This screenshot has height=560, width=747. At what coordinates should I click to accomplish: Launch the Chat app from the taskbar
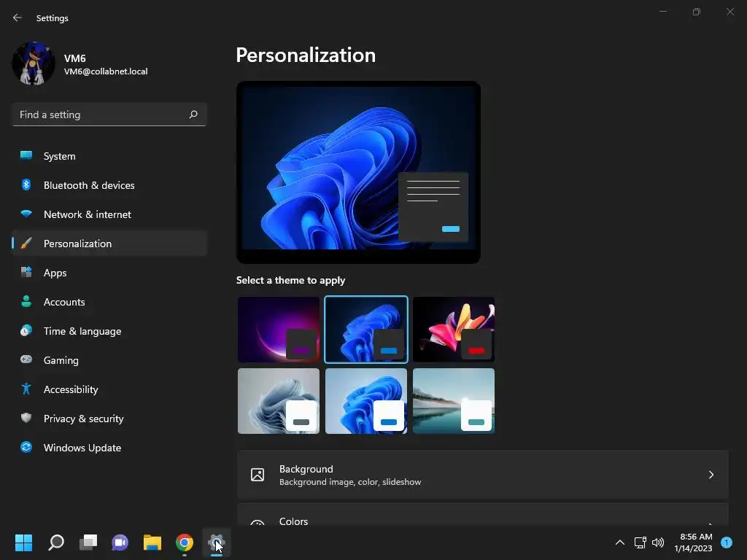coord(120,542)
